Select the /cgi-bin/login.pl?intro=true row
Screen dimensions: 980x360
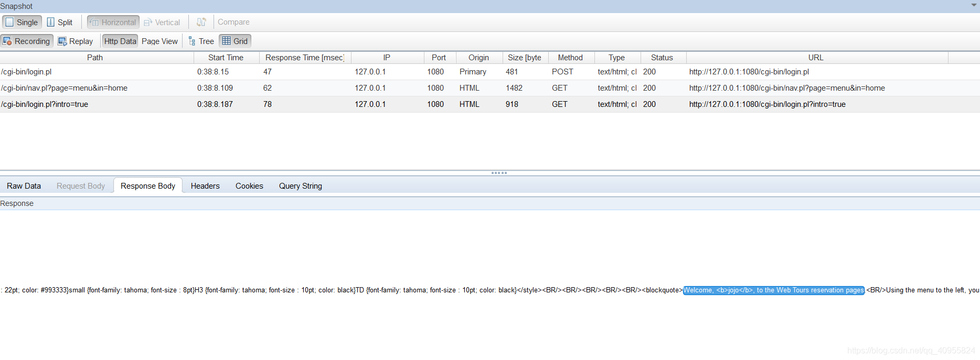pos(490,104)
